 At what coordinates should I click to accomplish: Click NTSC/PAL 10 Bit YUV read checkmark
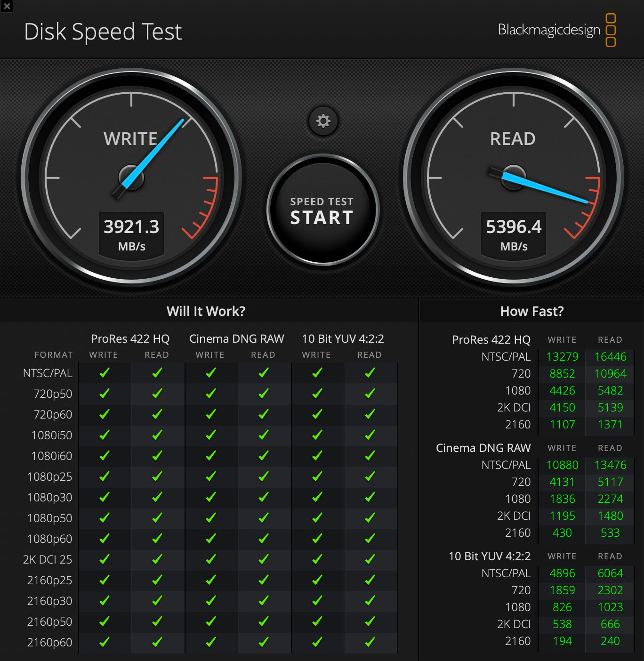click(370, 373)
